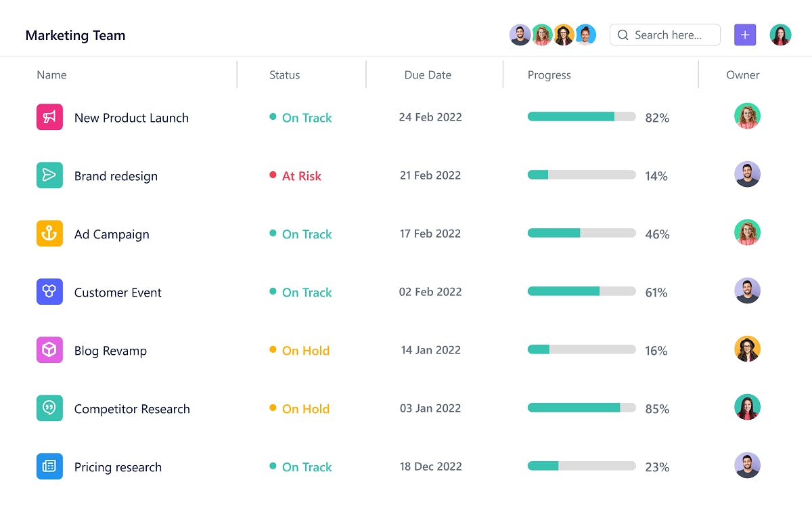The image size is (812, 516).
Task: Click the Ad Campaign progress bar
Action: (581, 232)
